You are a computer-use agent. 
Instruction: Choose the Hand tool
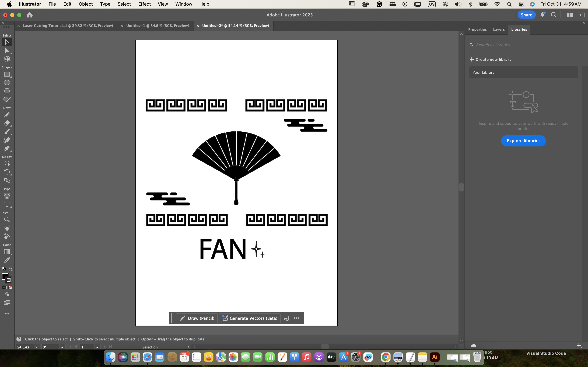(x=7, y=228)
